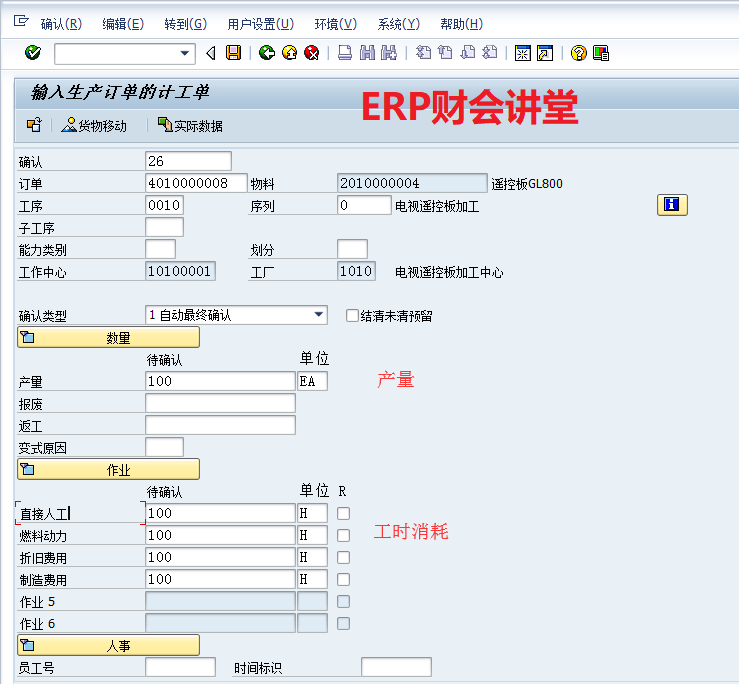Screen dimensions: 739x684
Task: Open Help via the question mark icon
Action: (x=578, y=53)
